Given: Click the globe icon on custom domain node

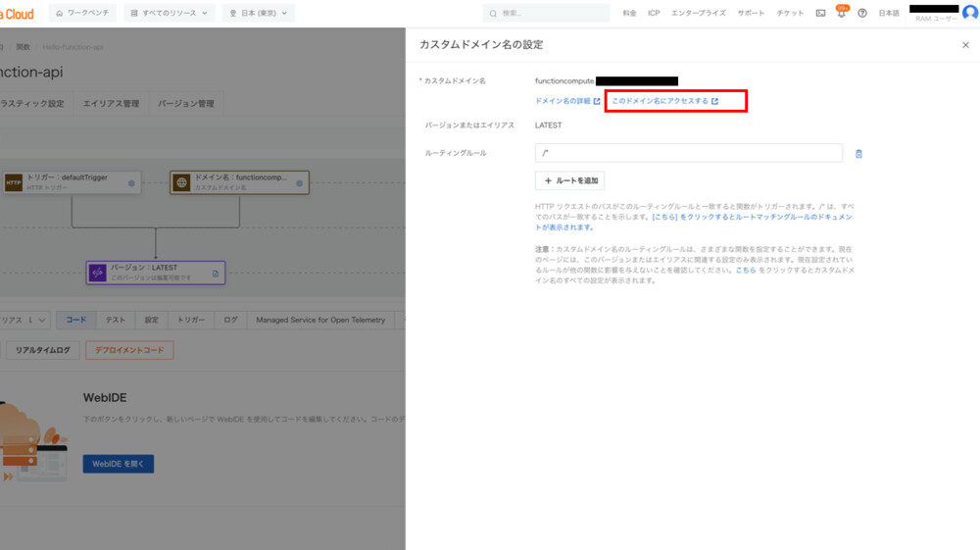Looking at the screenshot, I should click(181, 182).
